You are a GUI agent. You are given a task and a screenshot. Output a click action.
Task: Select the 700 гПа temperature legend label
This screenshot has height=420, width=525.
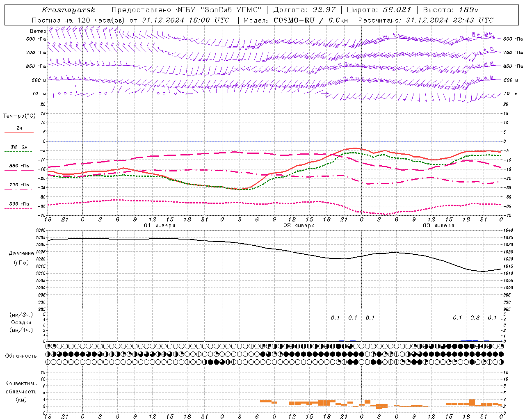[19, 185]
